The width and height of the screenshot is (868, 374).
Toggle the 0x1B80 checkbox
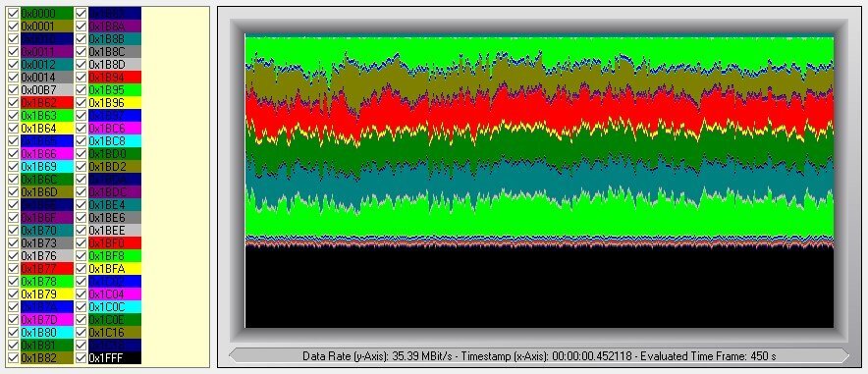click(x=14, y=332)
